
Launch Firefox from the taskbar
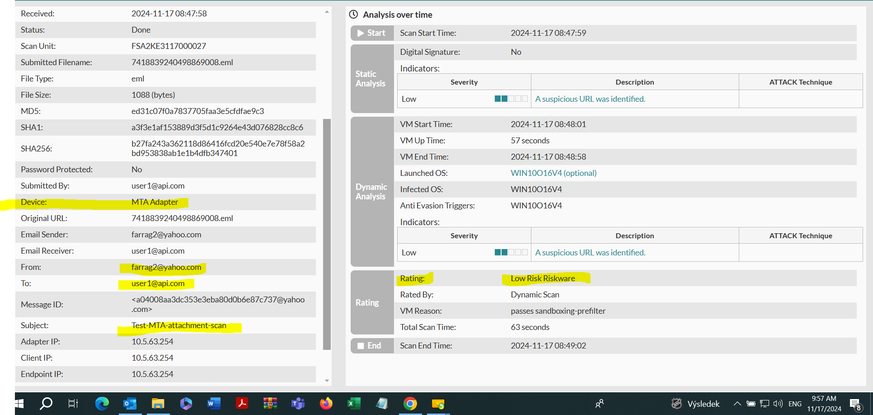click(x=326, y=403)
